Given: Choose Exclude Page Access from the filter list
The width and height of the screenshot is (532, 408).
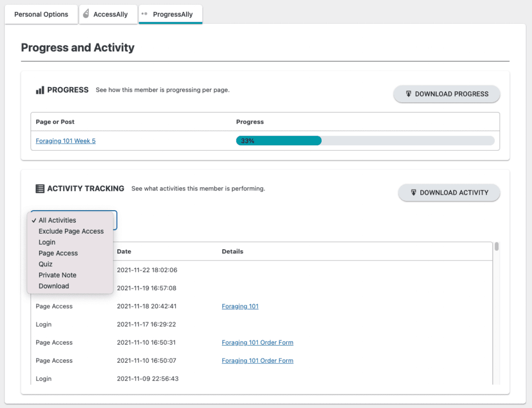Looking at the screenshot, I should 70,231.
